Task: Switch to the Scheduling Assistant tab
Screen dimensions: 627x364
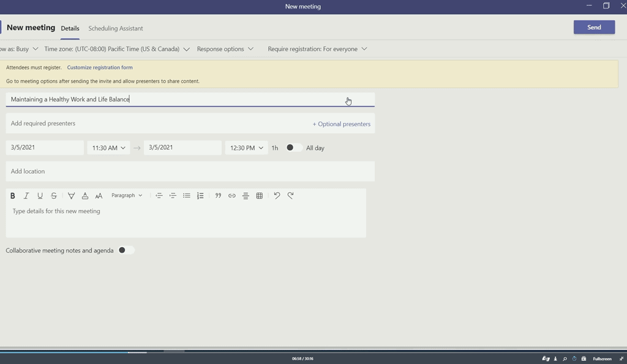Action: [x=116, y=29]
